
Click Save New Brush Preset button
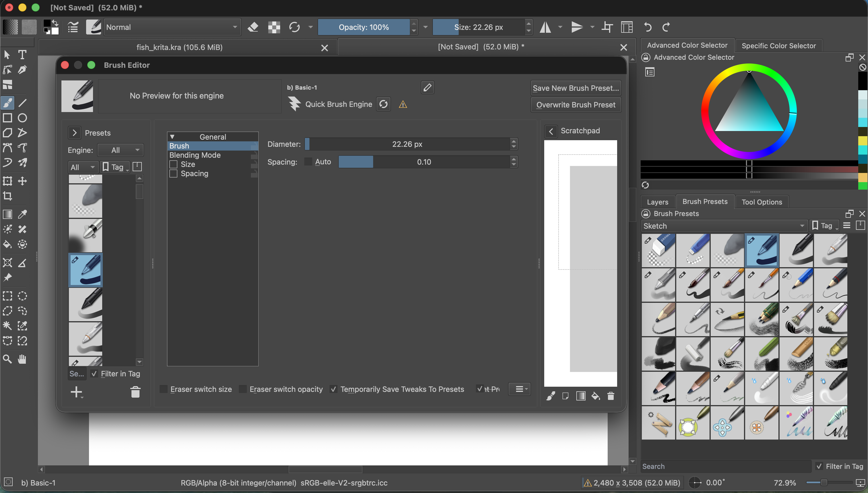(576, 88)
